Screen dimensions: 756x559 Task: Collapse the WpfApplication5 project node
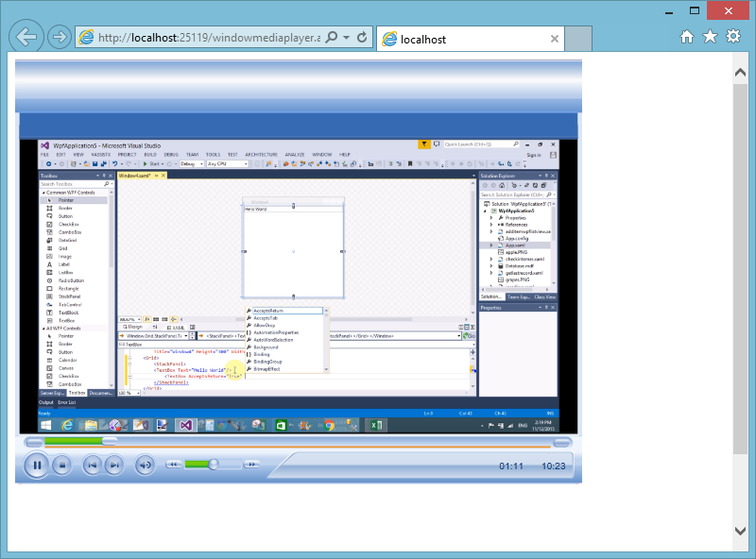pyautogui.click(x=484, y=211)
